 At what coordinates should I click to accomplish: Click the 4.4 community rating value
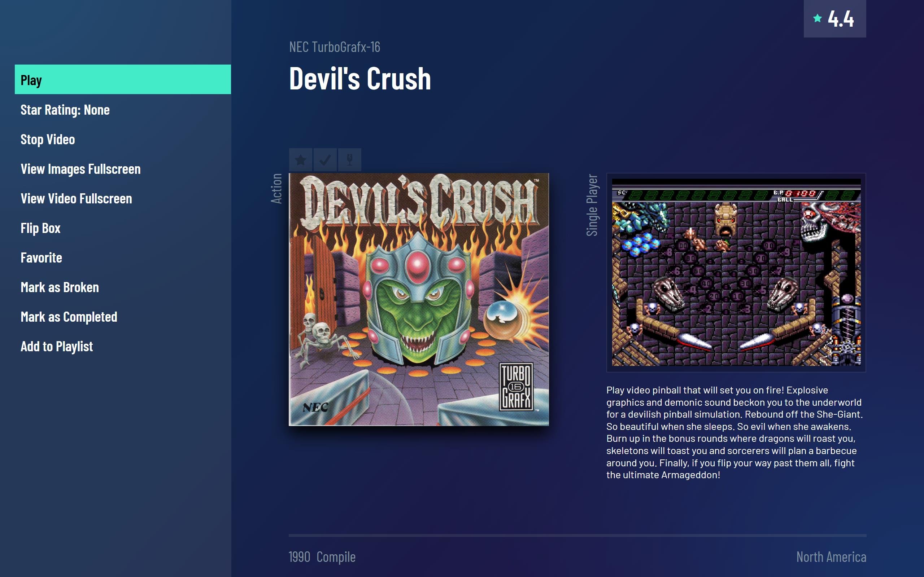click(x=840, y=19)
